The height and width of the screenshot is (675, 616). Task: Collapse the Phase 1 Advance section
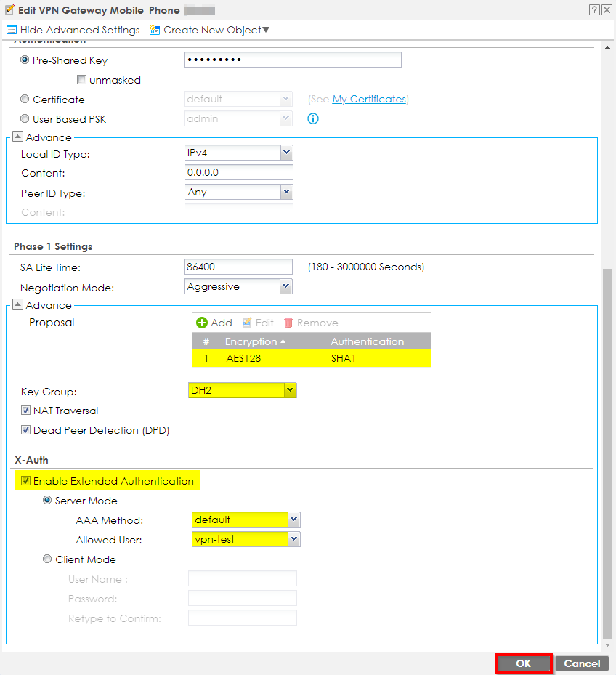(18, 305)
